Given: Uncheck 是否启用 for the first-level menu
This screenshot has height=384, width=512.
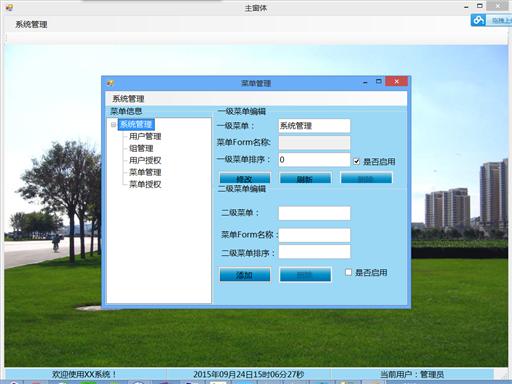Looking at the screenshot, I should coord(356,162).
